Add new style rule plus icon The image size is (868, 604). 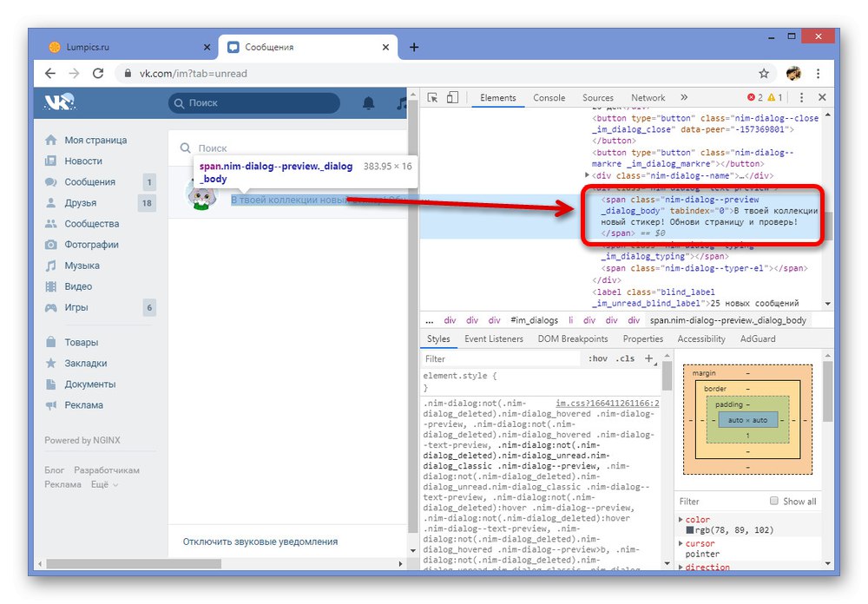click(648, 358)
